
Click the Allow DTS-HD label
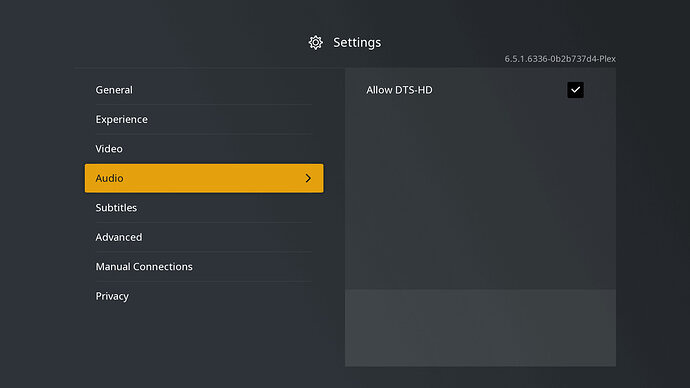[399, 90]
